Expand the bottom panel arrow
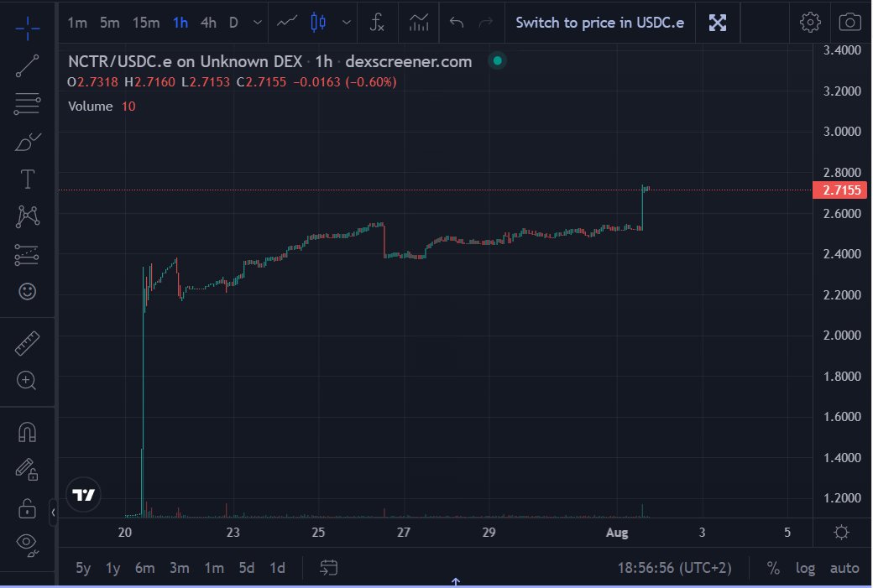The image size is (873, 588). coord(456,581)
